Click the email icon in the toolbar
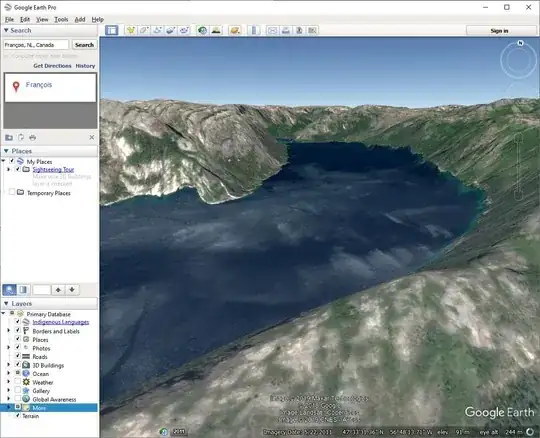The width and height of the screenshot is (540, 438). (x=272, y=30)
